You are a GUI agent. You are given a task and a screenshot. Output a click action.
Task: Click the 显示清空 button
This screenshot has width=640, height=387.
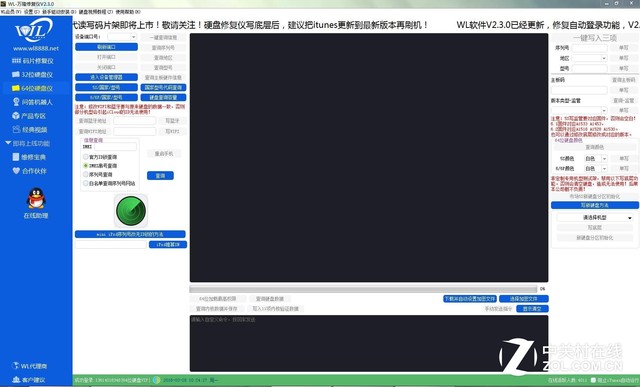[x=532, y=309]
